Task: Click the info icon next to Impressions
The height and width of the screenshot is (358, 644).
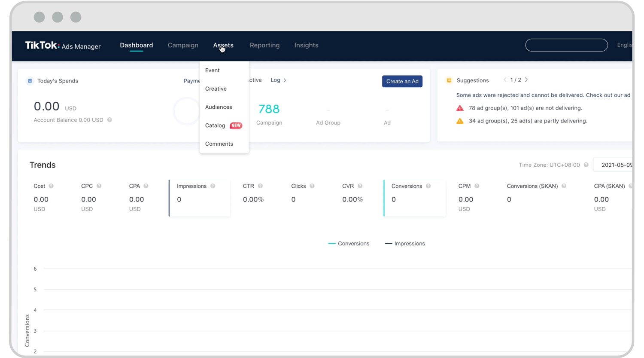Action: coord(213,186)
